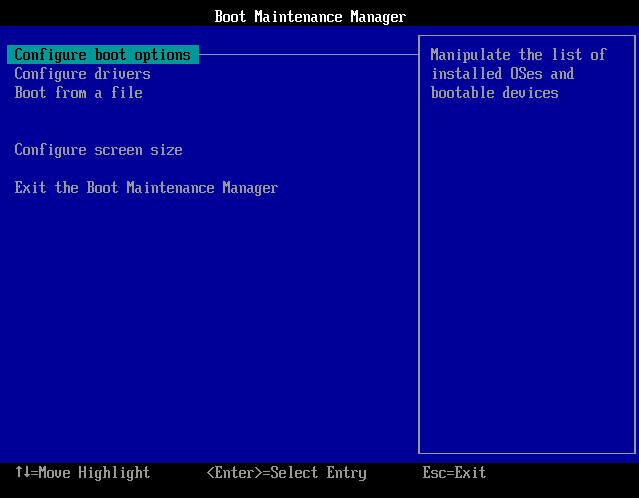Exit the Boot Maintenance Manager
Viewport: 639px width, 498px height.
click(146, 188)
